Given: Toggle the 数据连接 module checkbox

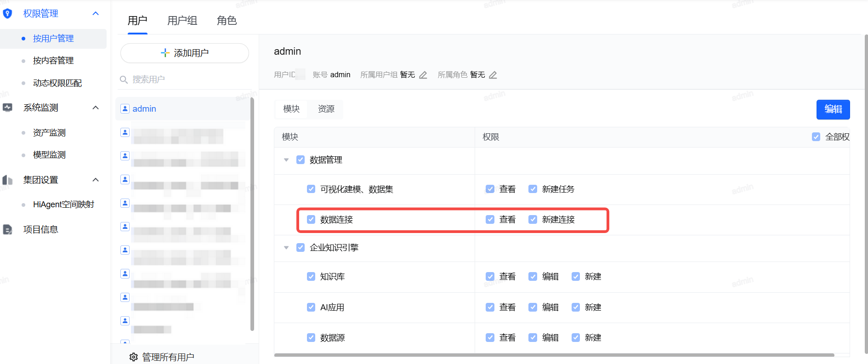Looking at the screenshot, I should (x=311, y=220).
